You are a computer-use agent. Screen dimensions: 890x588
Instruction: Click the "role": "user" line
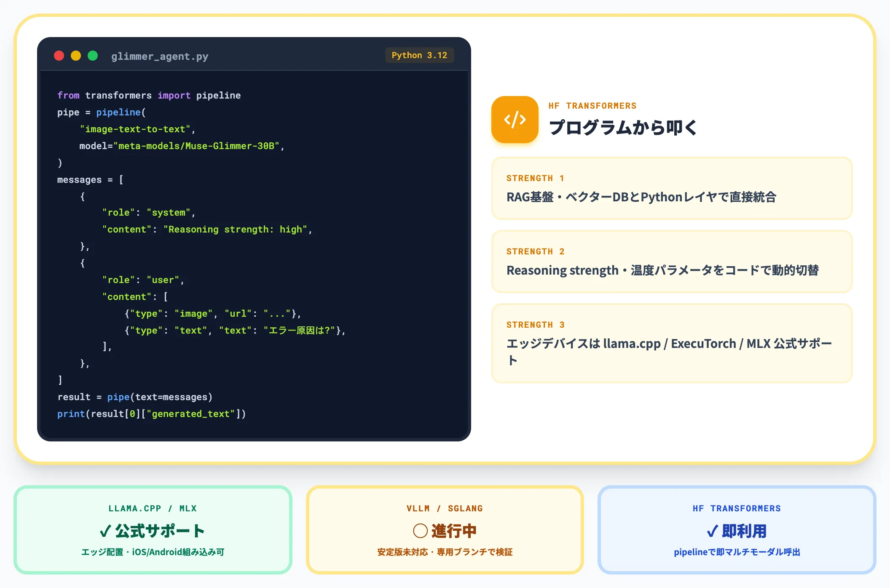(143, 280)
